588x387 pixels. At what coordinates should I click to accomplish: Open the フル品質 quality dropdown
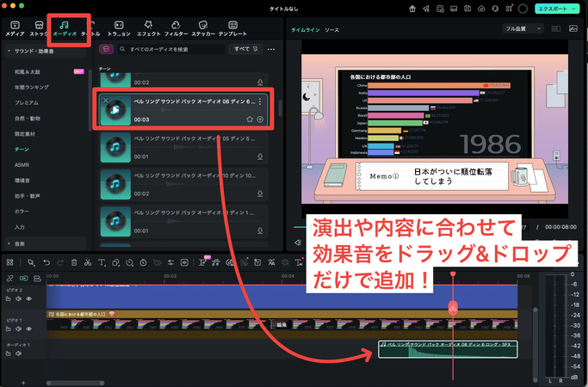pos(523,28)
